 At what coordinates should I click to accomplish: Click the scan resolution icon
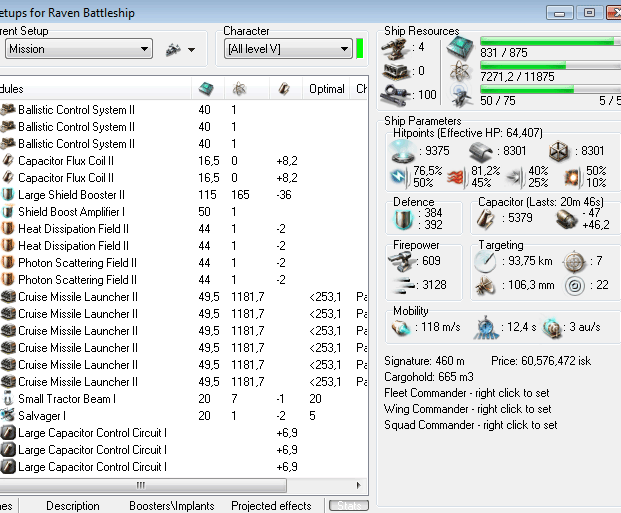coord(485,286)
